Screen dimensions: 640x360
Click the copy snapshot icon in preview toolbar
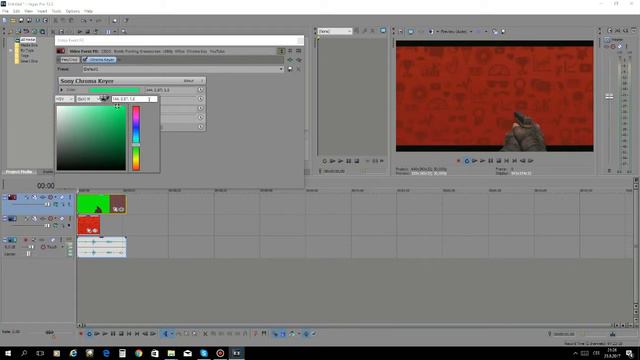point(495,31)
